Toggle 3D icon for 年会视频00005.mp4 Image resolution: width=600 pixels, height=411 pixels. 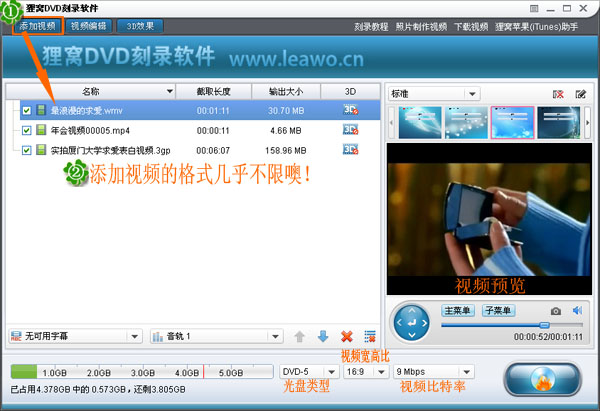point(351,130)
